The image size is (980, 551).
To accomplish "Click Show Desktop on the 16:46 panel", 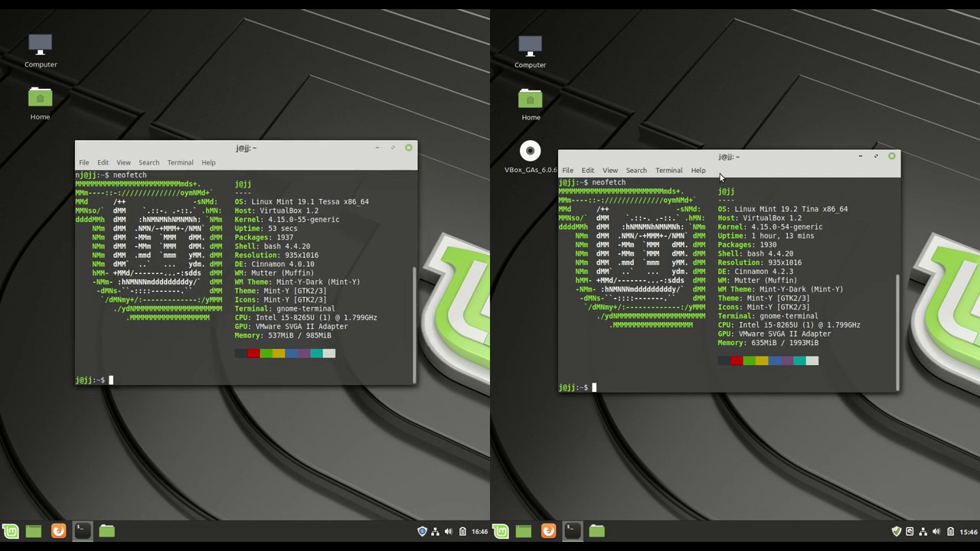I will (34, 531).
